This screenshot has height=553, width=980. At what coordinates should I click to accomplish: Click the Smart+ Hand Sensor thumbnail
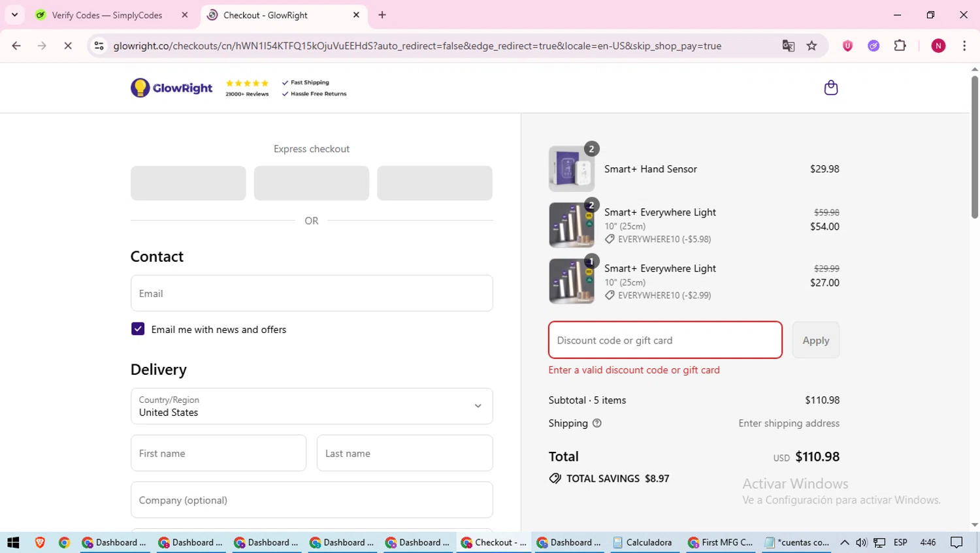click(572, 168)
